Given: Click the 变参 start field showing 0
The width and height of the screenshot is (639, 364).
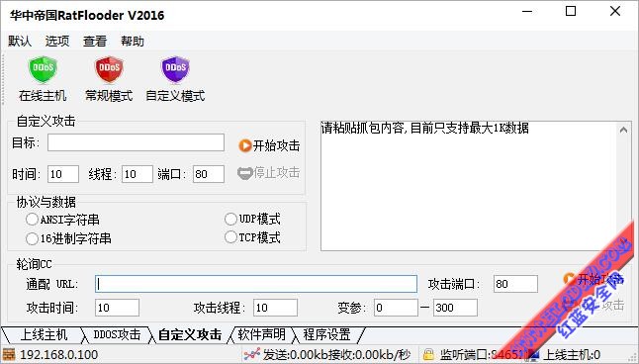Looking at the screenshot, I should click(x=396, y=308).
